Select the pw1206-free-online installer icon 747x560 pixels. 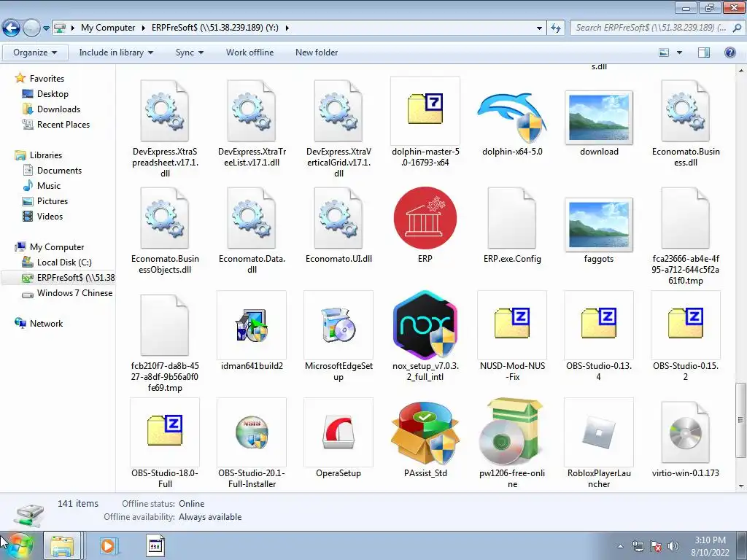coord(512,432)
